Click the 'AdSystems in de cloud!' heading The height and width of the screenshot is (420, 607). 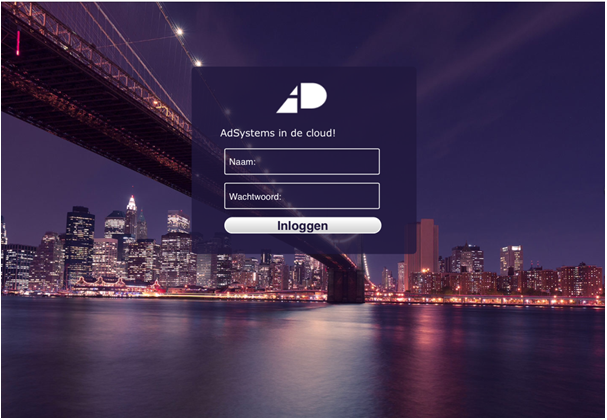[278, 133]
